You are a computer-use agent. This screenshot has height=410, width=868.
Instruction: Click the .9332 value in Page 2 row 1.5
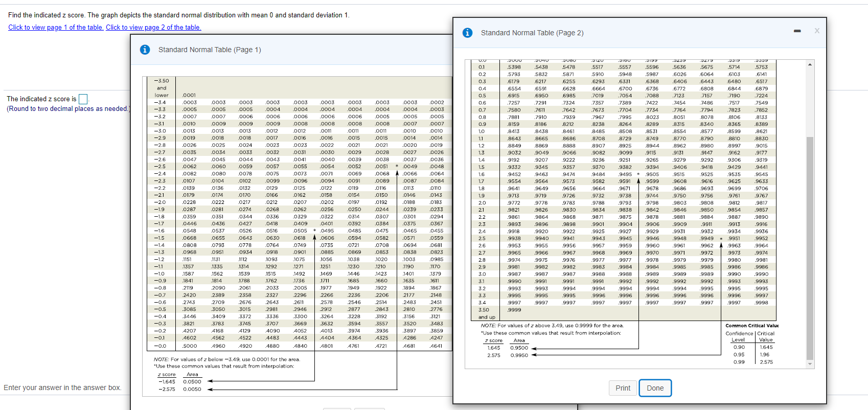[514, 167]
